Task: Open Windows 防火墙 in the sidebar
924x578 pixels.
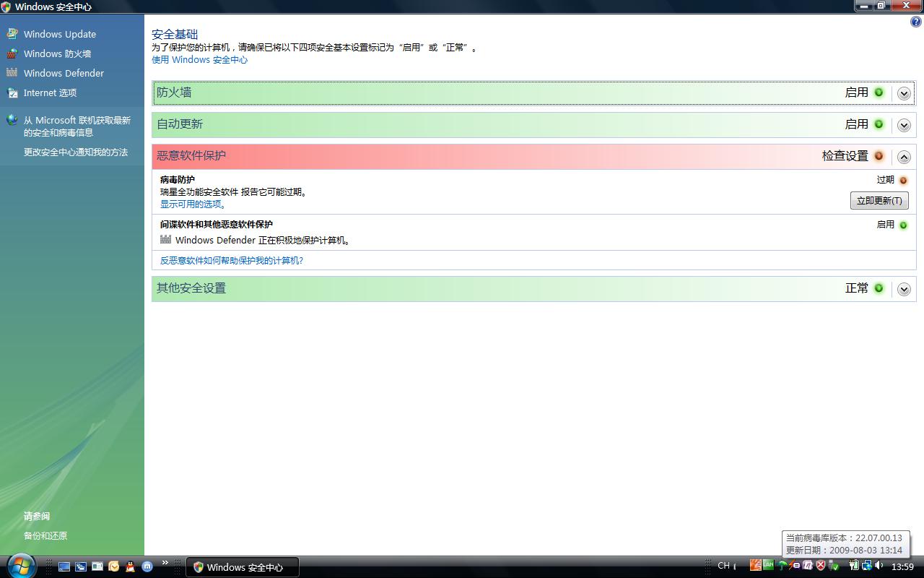Action: coord(57,53)
